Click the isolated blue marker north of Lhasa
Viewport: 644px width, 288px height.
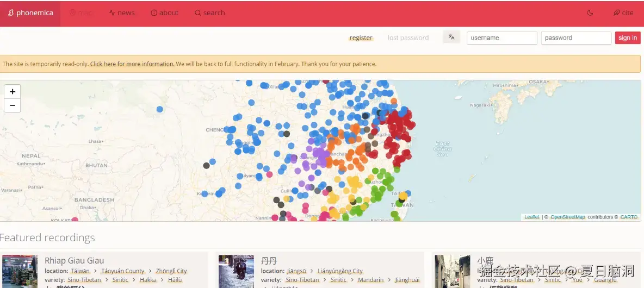160,109
